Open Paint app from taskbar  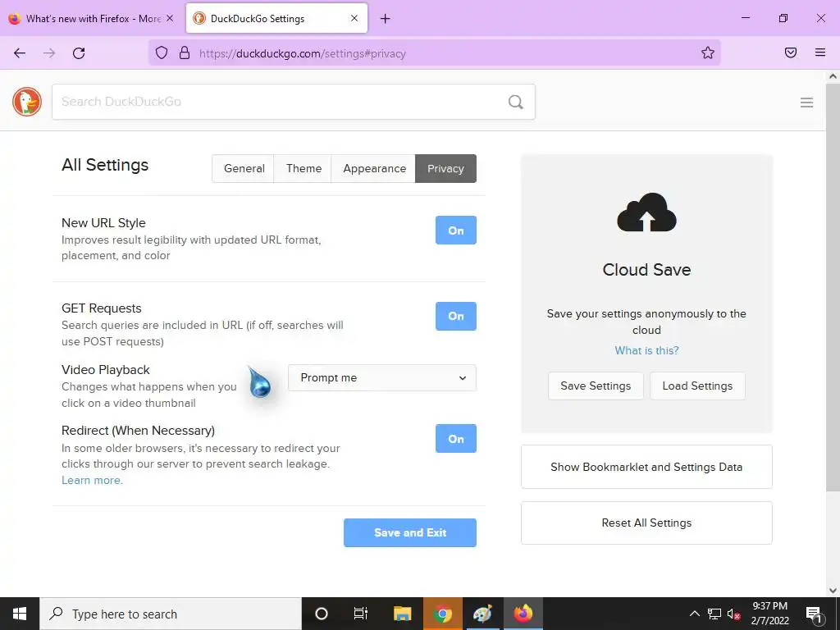pyautogui.click(x=482, y=614)
